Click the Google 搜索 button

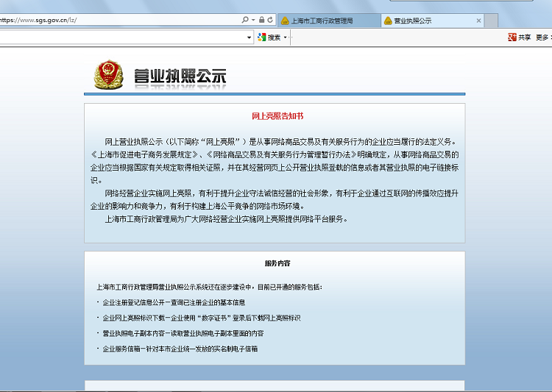click(x=269, y=38)
